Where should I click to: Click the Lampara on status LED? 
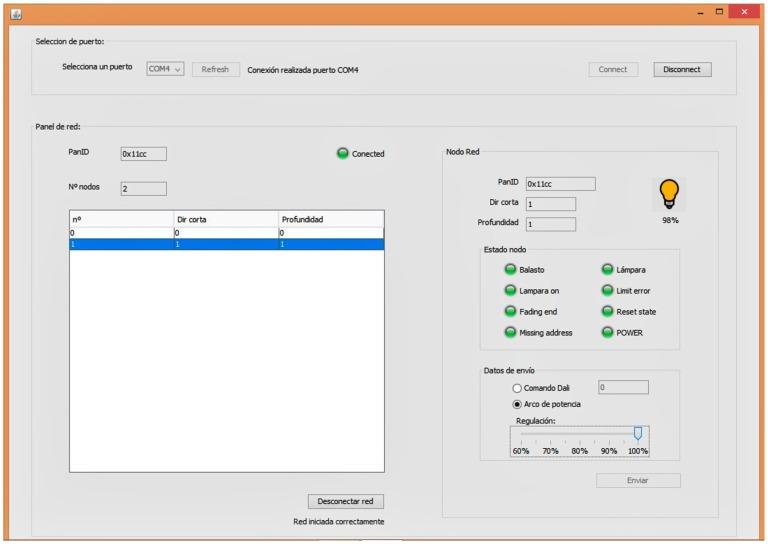pos(510,291)
